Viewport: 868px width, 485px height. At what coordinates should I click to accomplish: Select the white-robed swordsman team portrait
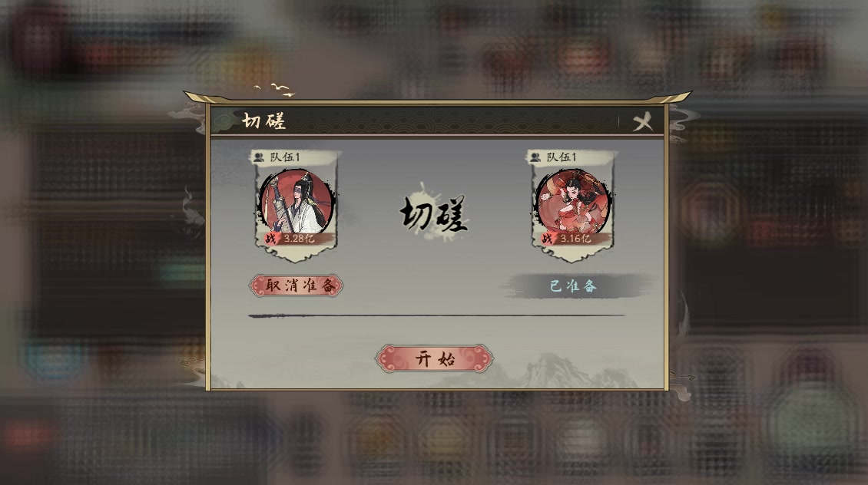tap(297, 202)
